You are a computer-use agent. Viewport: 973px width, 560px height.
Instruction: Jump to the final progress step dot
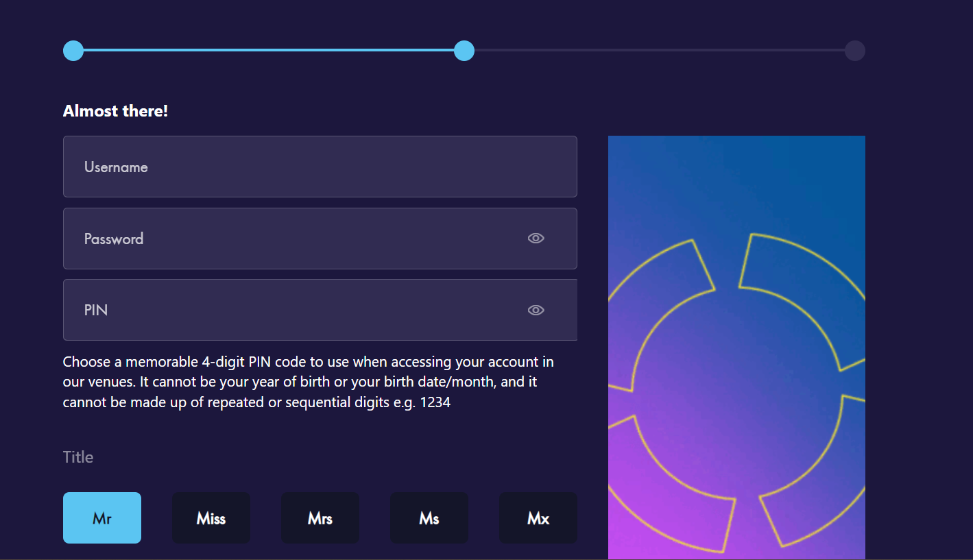855,51
